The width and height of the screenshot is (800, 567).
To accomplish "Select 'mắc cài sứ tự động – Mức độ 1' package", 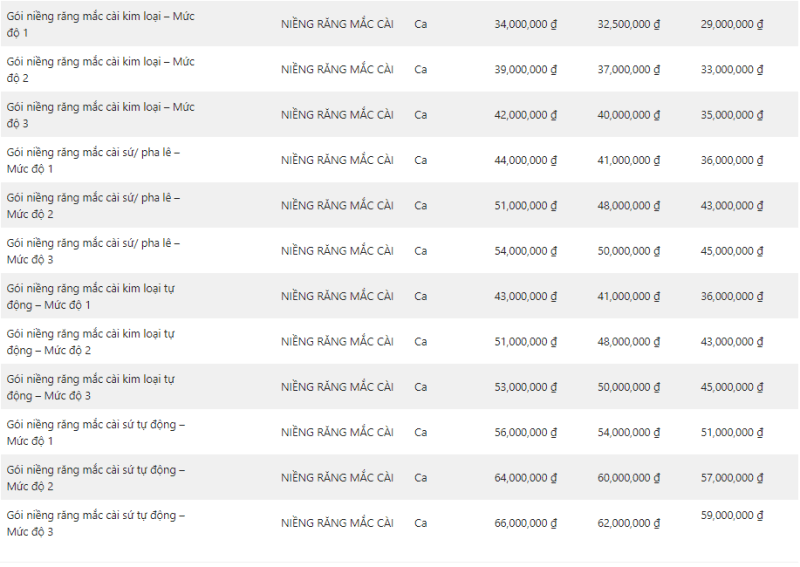I will click(96, 433).
